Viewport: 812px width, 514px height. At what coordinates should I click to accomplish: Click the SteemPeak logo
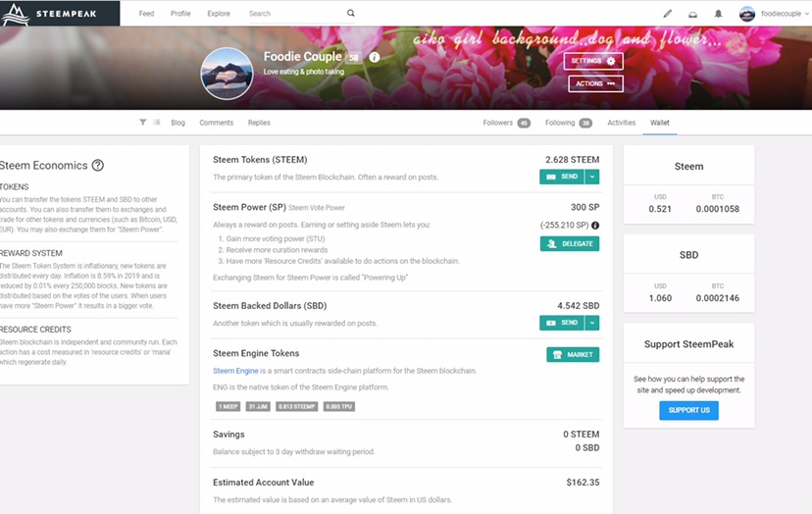coord(59,13)
